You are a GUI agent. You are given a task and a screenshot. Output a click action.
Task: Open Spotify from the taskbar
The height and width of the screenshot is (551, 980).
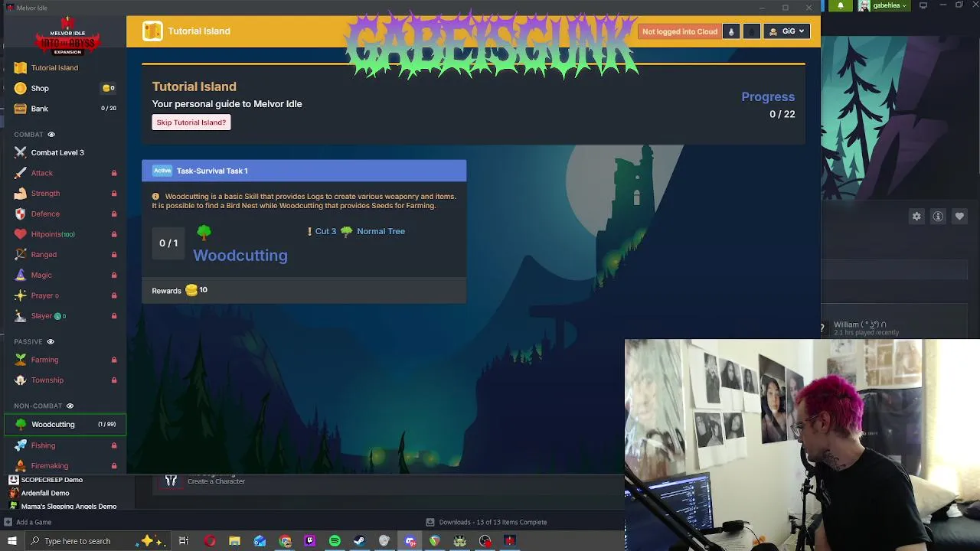[335, 541]
